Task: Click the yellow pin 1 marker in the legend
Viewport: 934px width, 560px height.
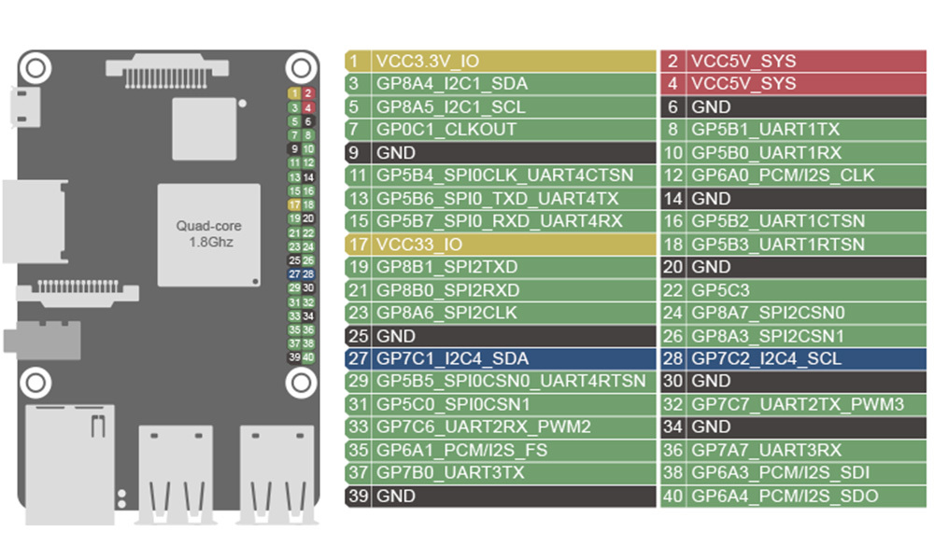Action: point(292,91)
